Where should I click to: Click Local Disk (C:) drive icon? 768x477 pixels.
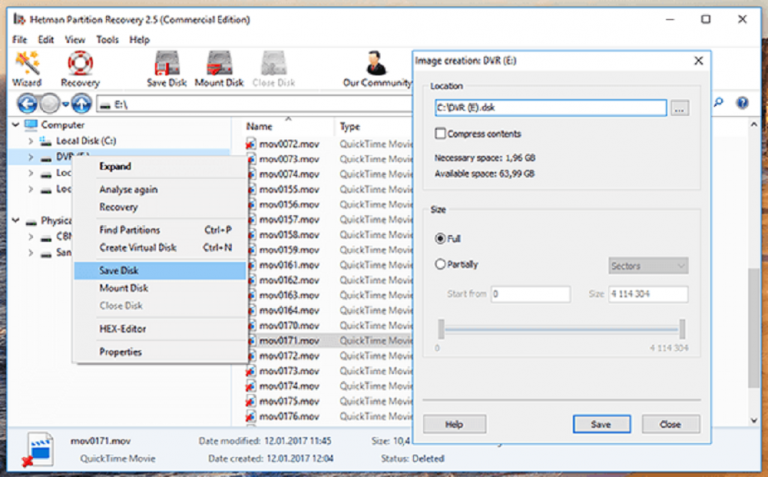tap(46, 141)
